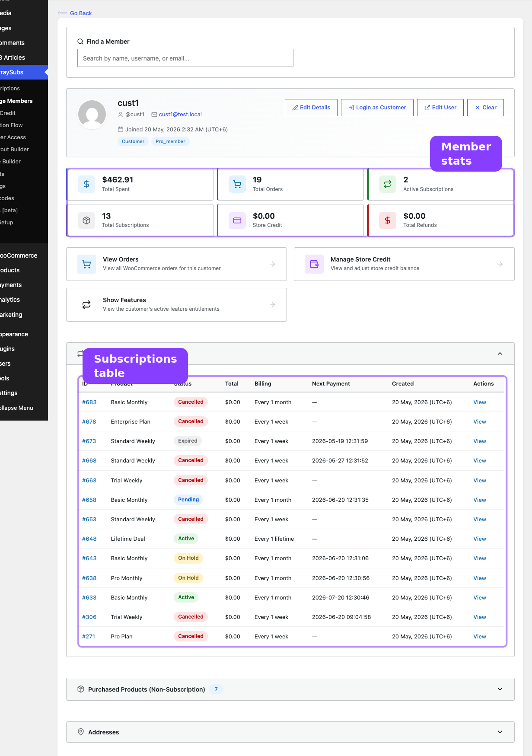View the #271 Pro Plan subscription
The image size is (532, 756).
(x=480, y=636)
